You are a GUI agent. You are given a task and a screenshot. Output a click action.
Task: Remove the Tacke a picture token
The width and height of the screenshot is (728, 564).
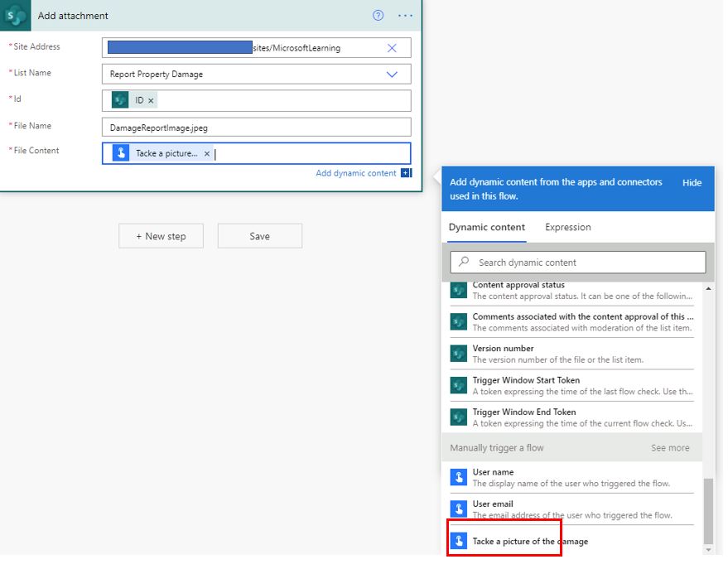(207, 153)
